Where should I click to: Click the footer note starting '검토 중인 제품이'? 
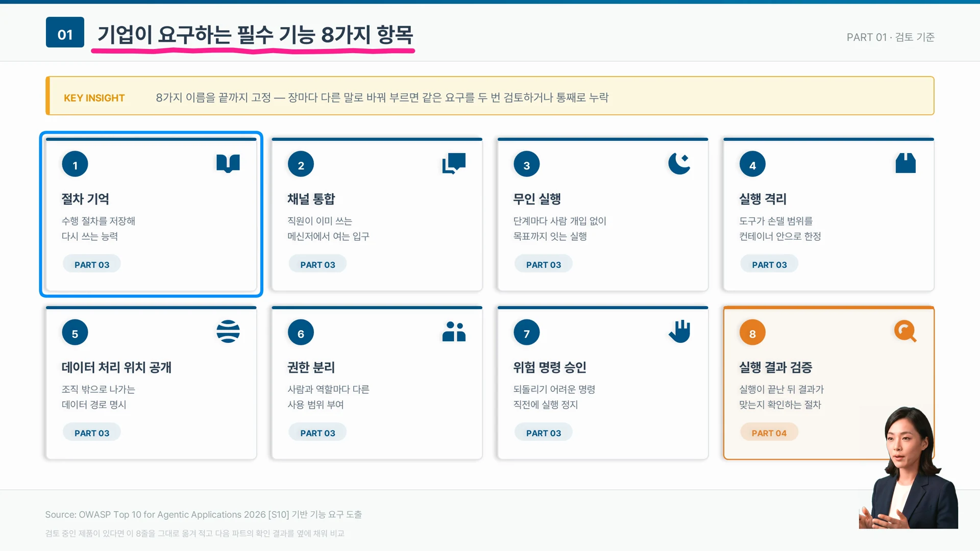pyautogui.click(x=194, y=533)
